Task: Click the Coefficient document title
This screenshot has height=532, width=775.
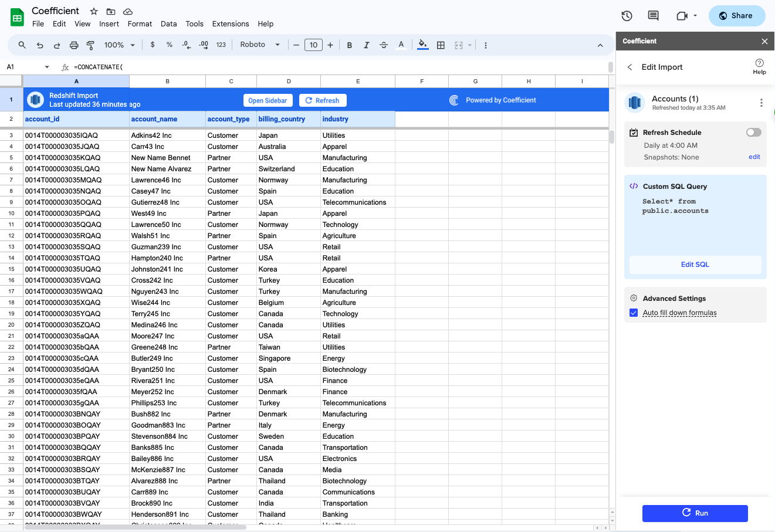Action: [x=55, y=11]
